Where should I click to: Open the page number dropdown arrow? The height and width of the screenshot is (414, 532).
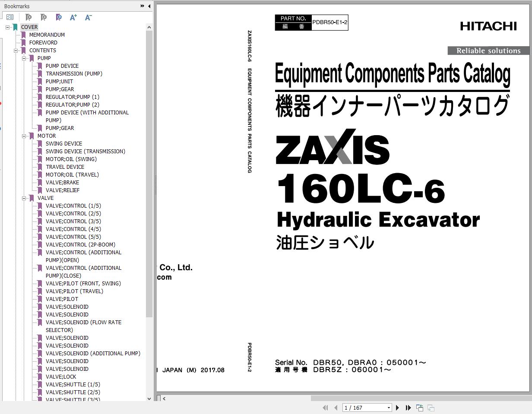(389, 408)
